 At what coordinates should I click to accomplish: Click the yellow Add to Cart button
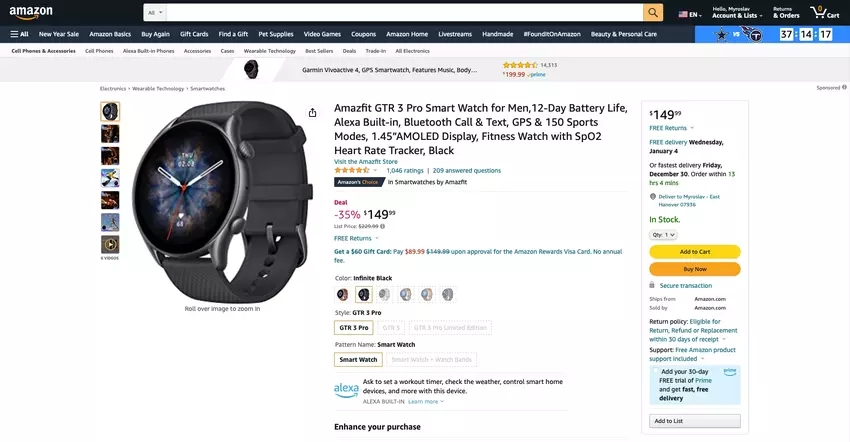[x=694, y=252]
